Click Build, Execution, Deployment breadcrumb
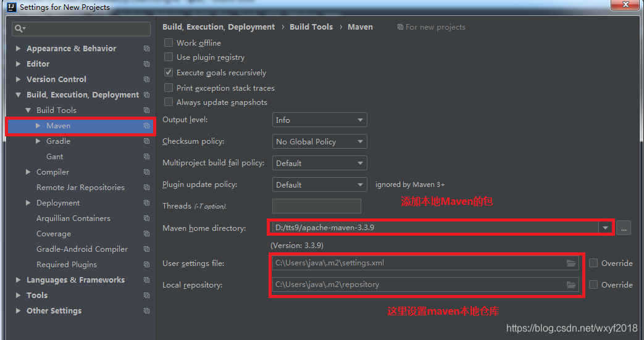Image resolution: width=644 pixels, height=340 pixels. (219, 27)
